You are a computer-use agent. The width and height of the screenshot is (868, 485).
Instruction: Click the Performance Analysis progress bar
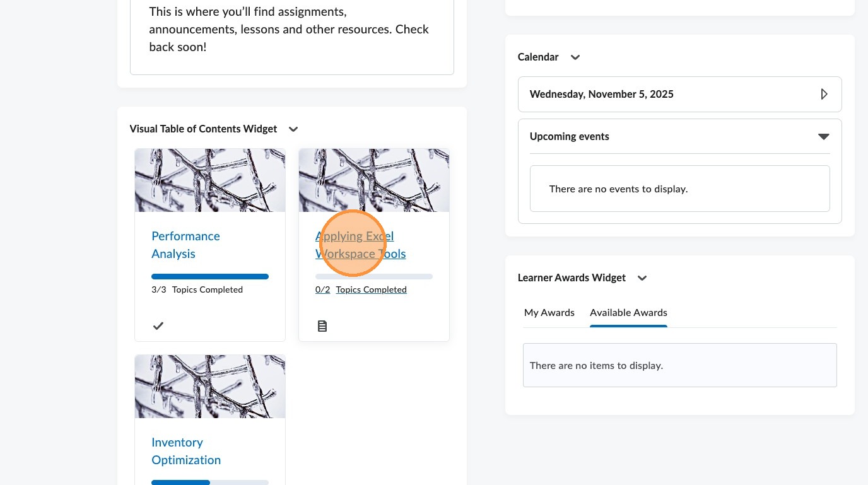tap(210, 277)
